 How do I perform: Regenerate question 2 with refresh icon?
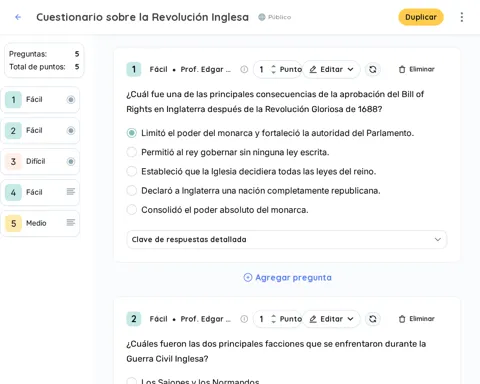tap(373, 319)
